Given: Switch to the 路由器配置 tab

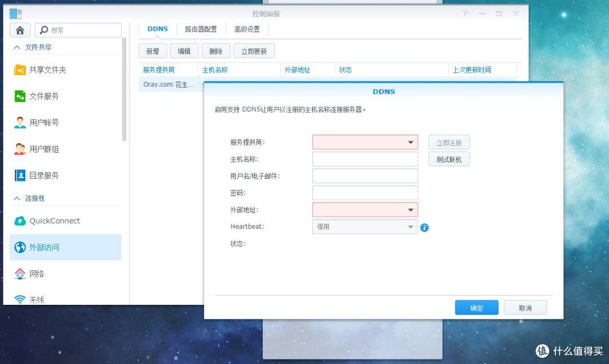Looking at the screenshot, I should 201,29.
